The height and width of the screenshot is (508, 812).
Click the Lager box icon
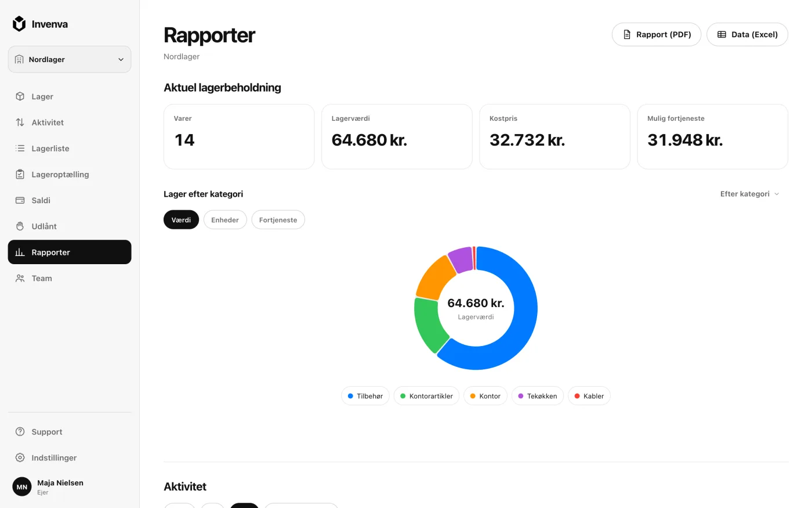[x=20, y=96]
